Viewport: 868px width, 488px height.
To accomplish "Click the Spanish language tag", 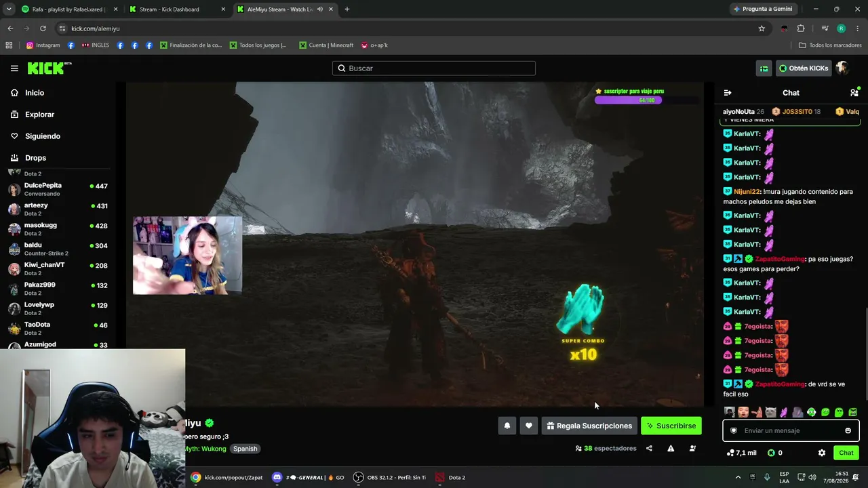I will (245, 449).
